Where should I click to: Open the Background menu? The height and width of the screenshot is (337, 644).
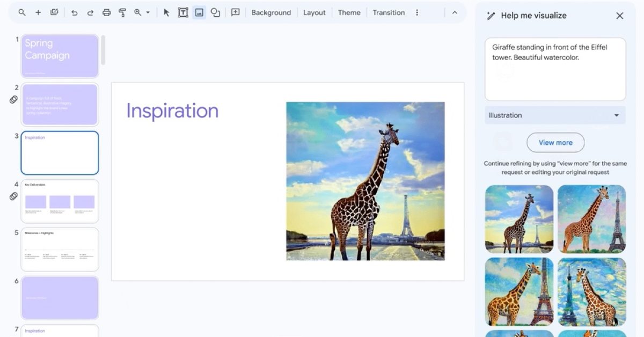[271, 12]
